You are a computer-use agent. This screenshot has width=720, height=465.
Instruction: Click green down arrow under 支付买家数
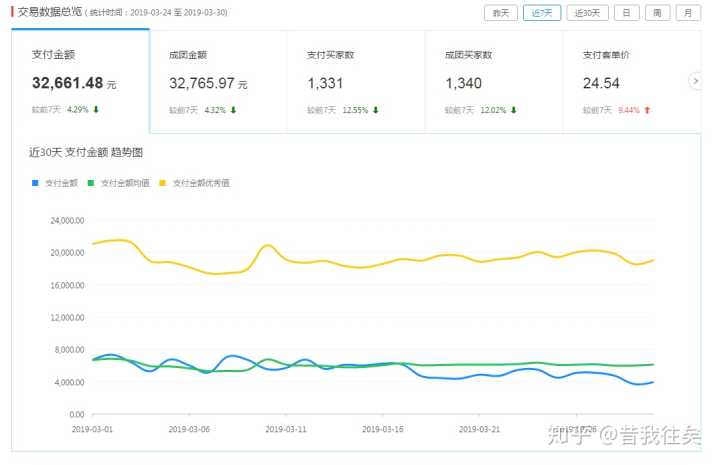pos(376,110)
